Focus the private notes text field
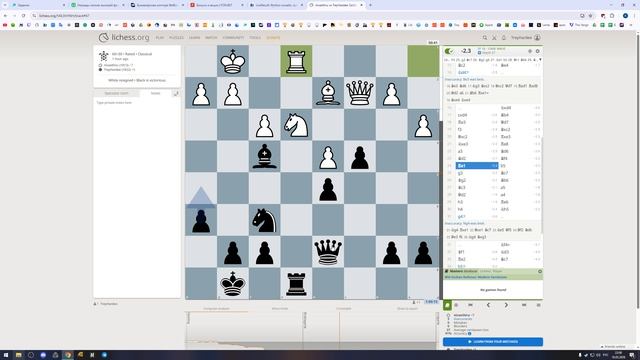 pyautogui.click(x=137, y=198)
